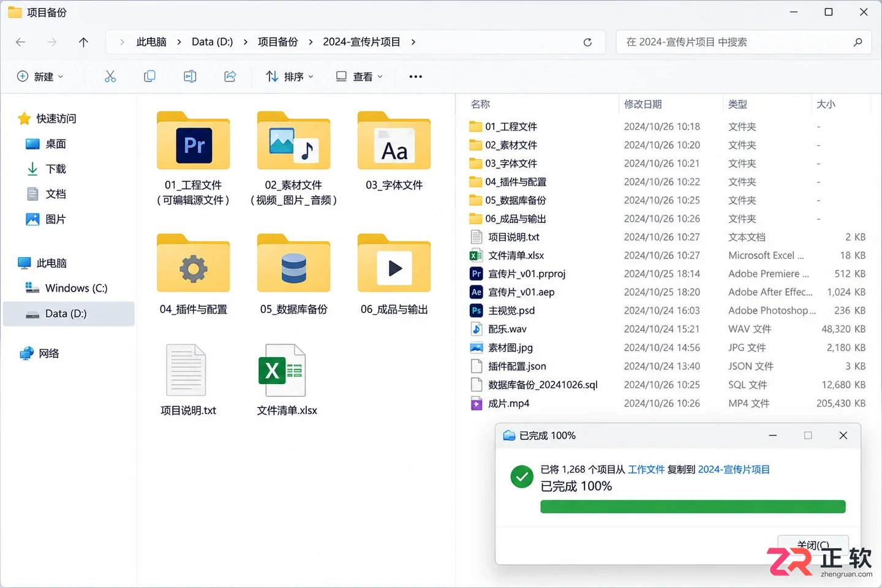Click the 宣传片_v01.prproj list row icon

(x=476, y=274)
